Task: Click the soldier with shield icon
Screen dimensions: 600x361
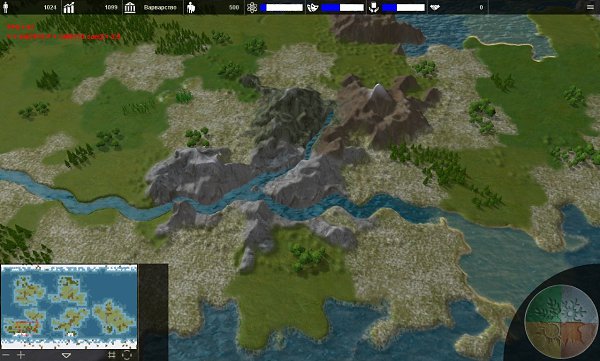Action: click(x=191, y=7)
